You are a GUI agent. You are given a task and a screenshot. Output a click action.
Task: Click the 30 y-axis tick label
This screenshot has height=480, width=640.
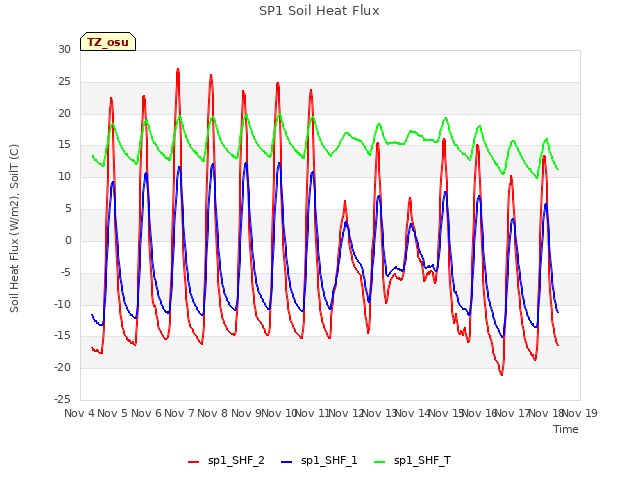64,49
